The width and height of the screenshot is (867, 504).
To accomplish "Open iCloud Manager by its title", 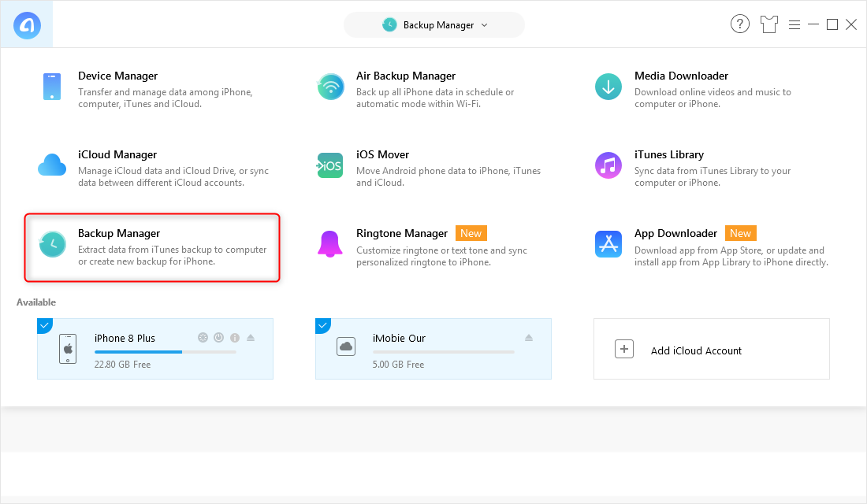I will (x=117, y=154).
